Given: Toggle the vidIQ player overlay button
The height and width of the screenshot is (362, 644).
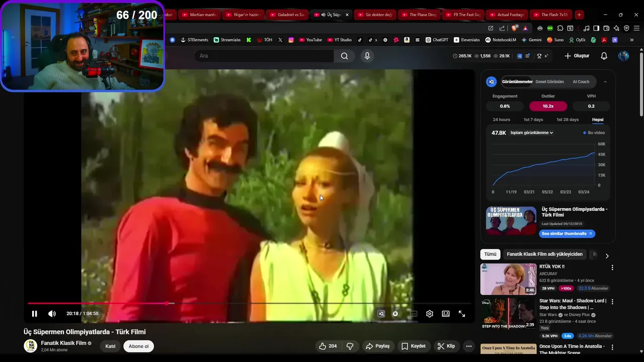Looking at the screenshot, I should [381, 314].
